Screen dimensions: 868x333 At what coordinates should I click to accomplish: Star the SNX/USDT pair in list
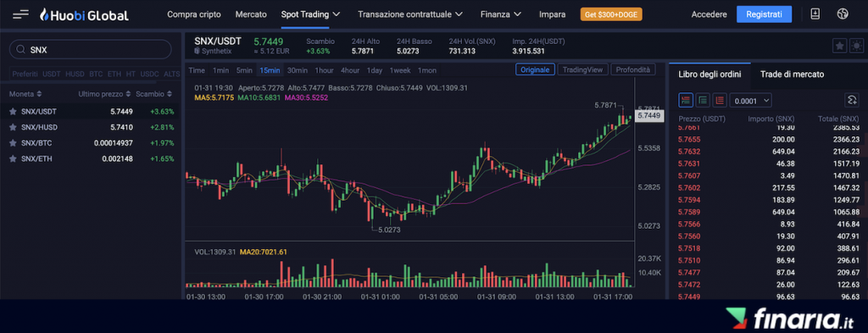[13, 111]
